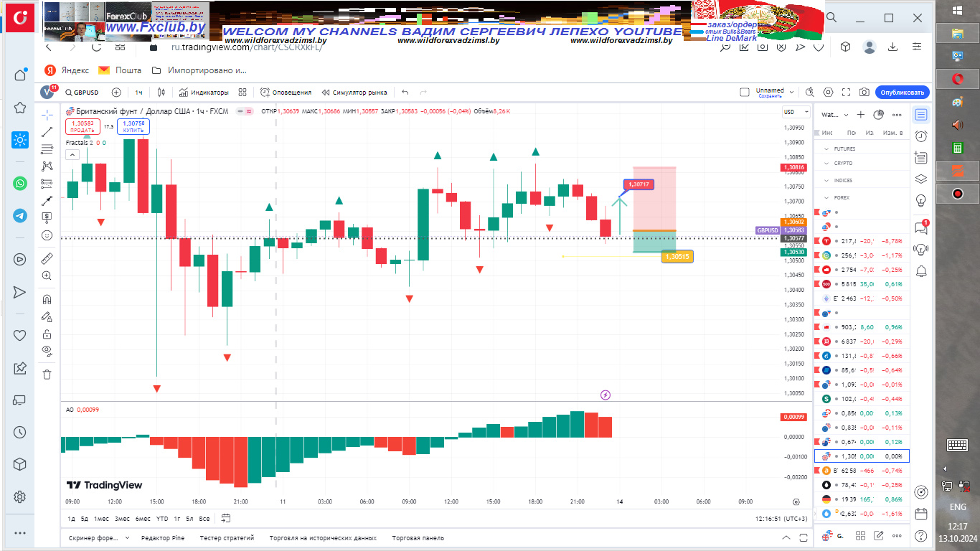
Task: Open the Яндекс bookmark
Action: click(x=67, y=70)
